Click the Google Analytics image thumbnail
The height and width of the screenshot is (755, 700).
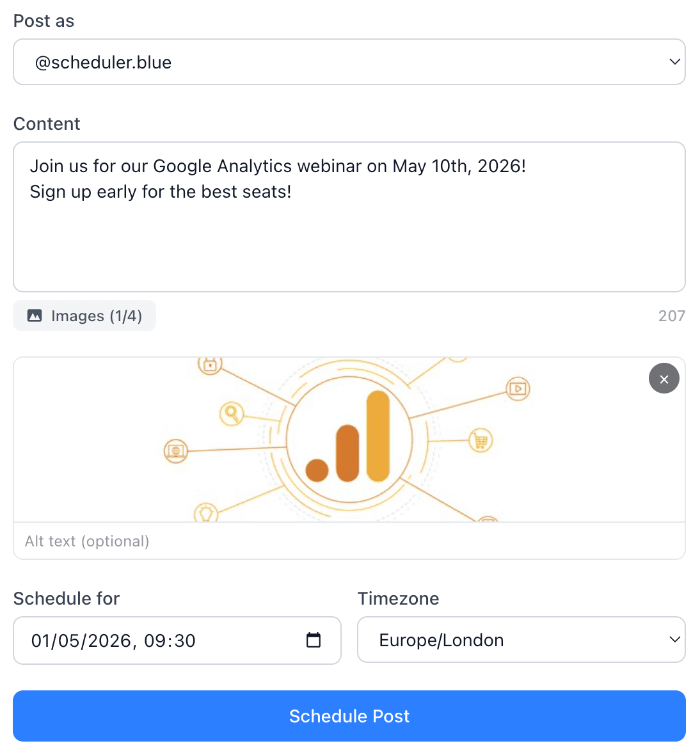point(349,440)
